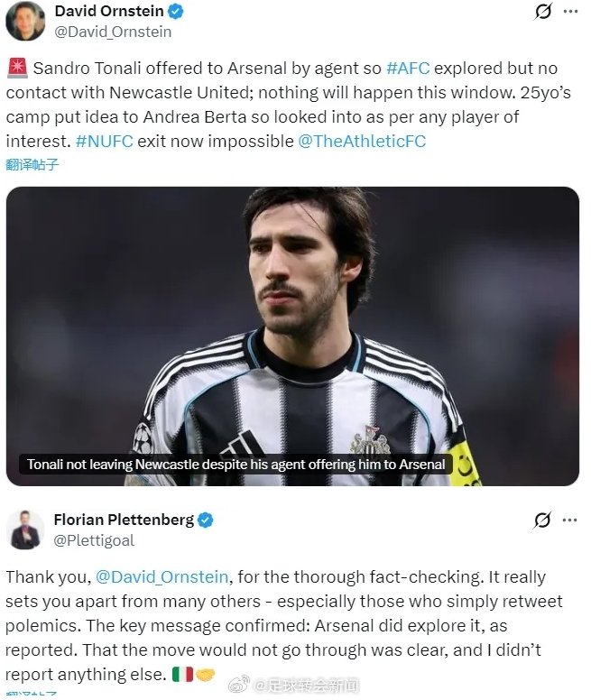Click the Grok icon on David Ornstein's post
591x700 pixels.
click(x=543, y=11)
